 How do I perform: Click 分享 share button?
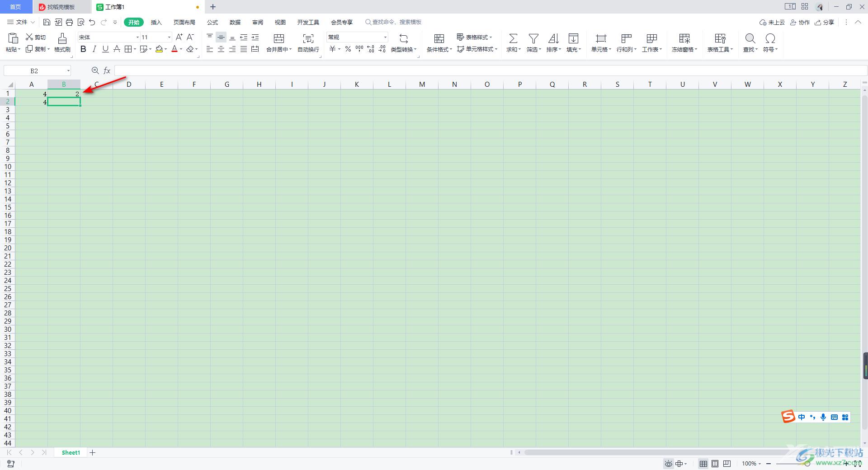(825, 22)
